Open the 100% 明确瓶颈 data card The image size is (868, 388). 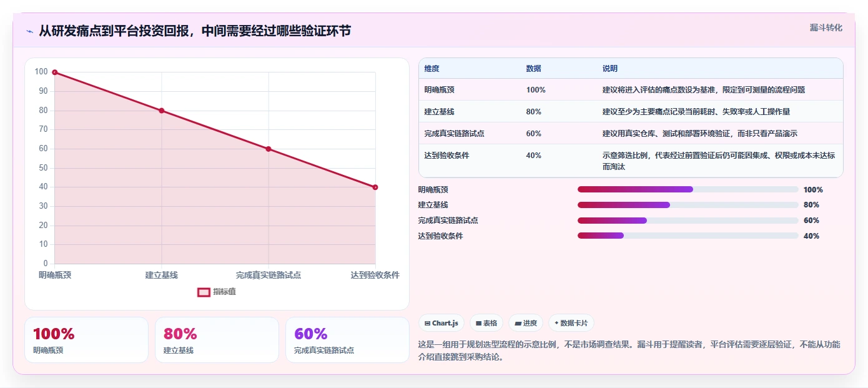click(86, 340)
